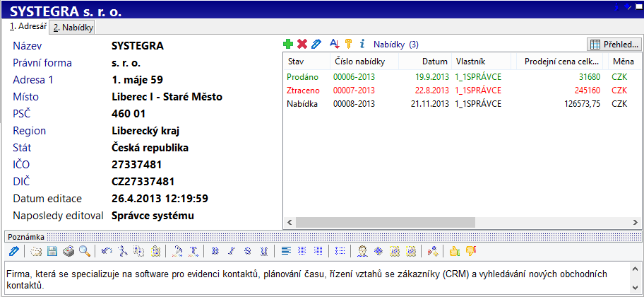Click the person icon in note toolbar
Image resolution: width=644 pixels, height=297 pixels.
362,251
